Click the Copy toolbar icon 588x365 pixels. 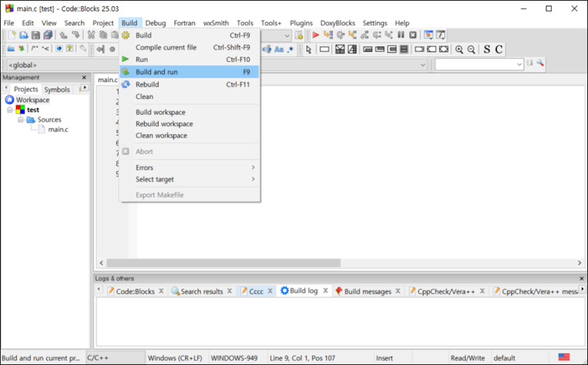tap(103, 35)
